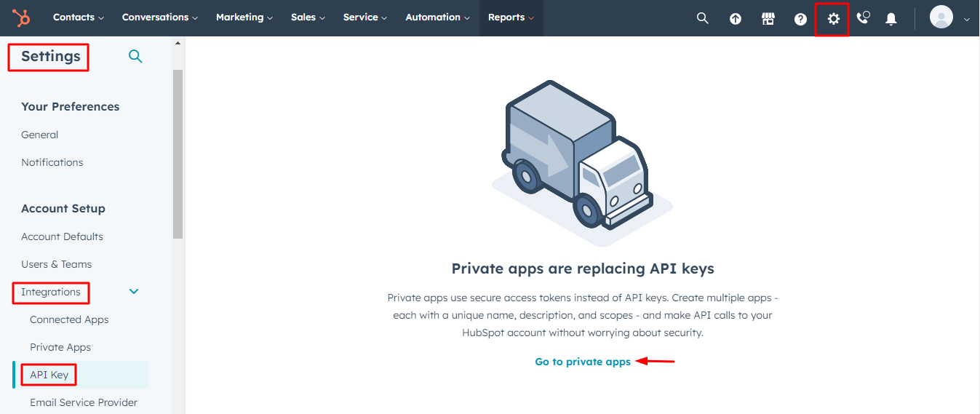This screenshot has width=980, height=414.
Task: Click the HubSpot sprocket logo
Action: (x=21, y=17)
